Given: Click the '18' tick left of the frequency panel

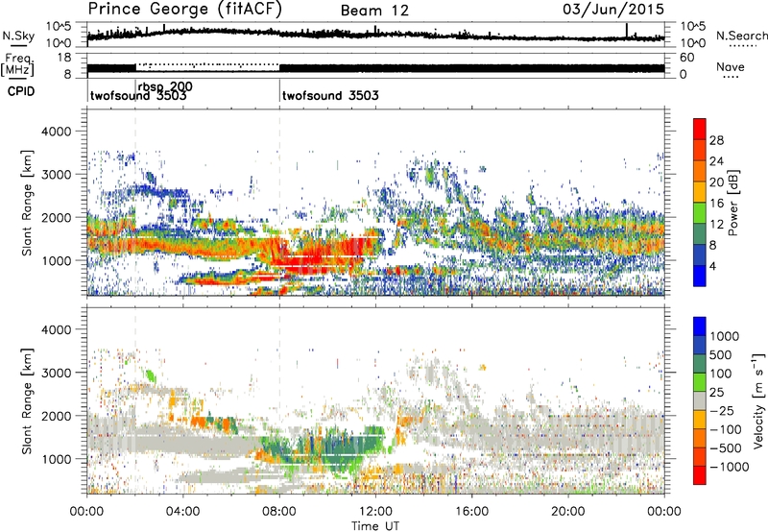Looking at the screenshot, I should 64,58.
